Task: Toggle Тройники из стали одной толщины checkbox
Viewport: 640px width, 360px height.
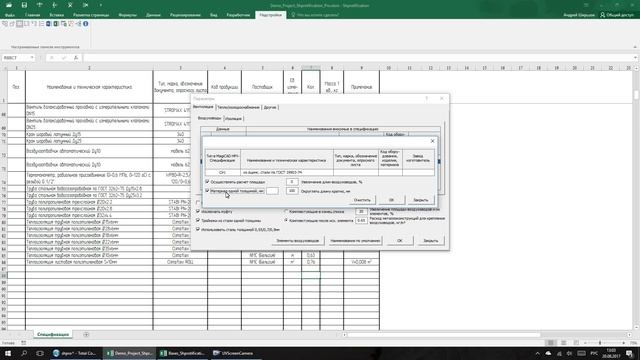Action: (x=198, y=220)
